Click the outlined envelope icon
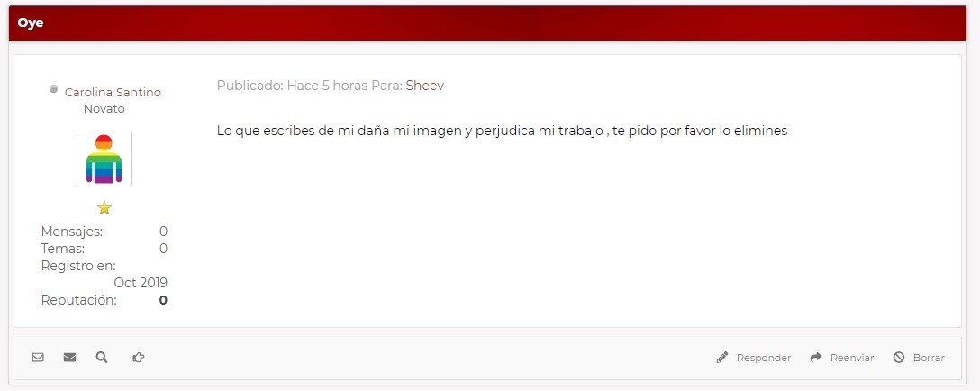The image size is (980, 391). [x=38, y=358]
